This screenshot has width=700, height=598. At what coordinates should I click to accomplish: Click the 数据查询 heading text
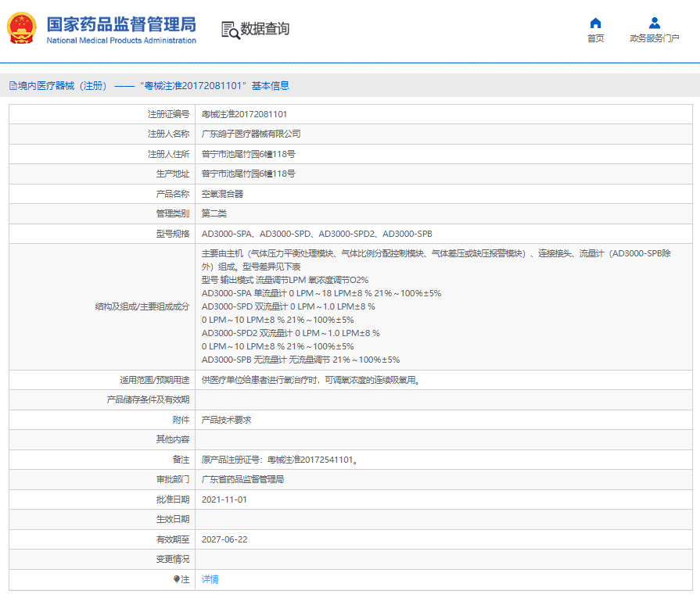click(x=264, y=29)
